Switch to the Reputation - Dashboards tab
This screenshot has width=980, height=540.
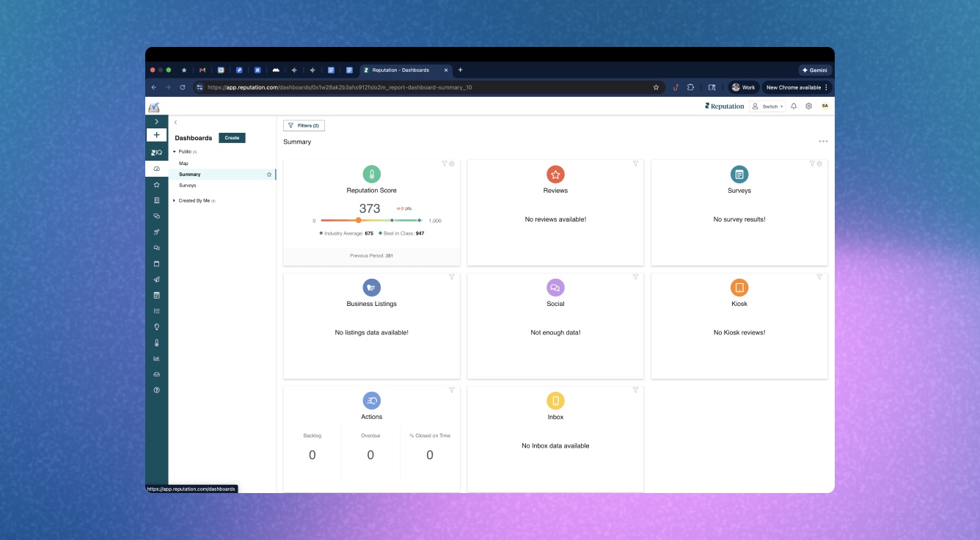point(405,70)
